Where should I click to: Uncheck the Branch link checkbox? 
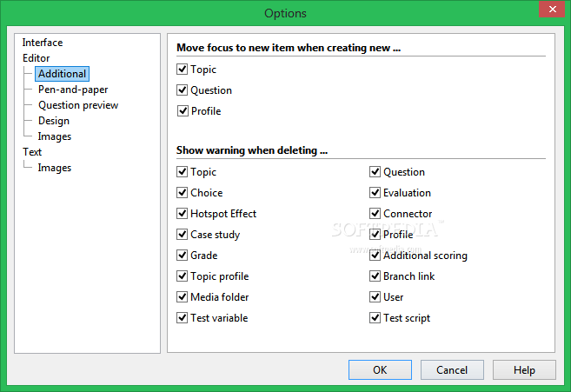(x=375, y=276)
